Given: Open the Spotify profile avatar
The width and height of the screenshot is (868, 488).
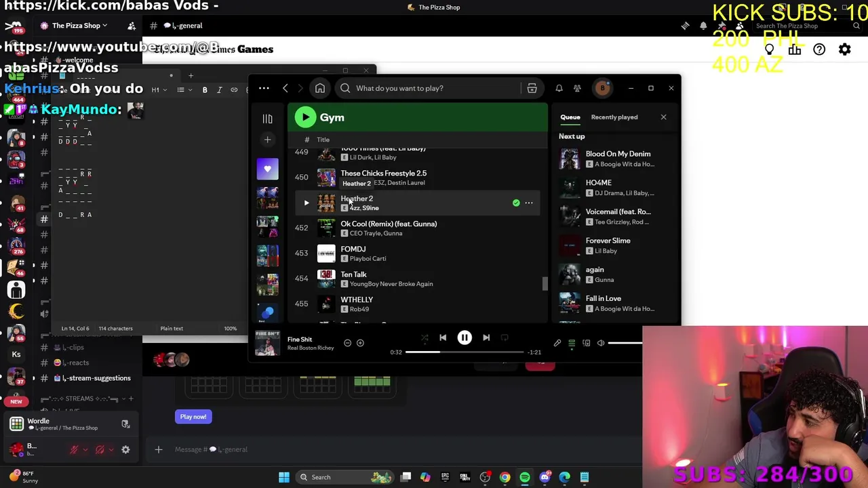Looking at the screenshot, I should (602, 88).
